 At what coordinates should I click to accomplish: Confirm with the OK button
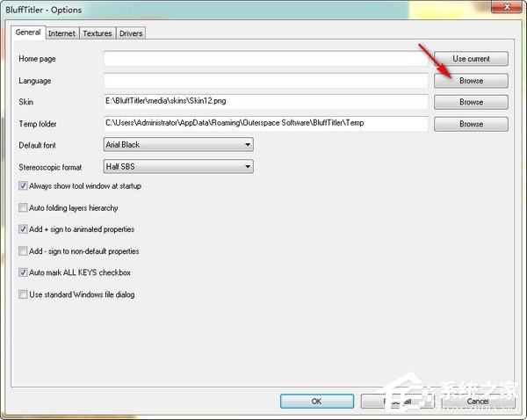317,402
